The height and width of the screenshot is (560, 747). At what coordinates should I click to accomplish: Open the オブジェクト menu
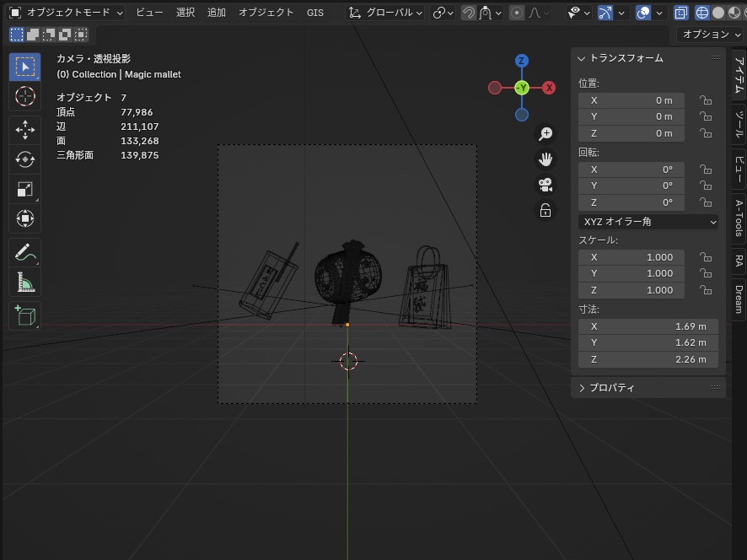click(x=266, y=13)
